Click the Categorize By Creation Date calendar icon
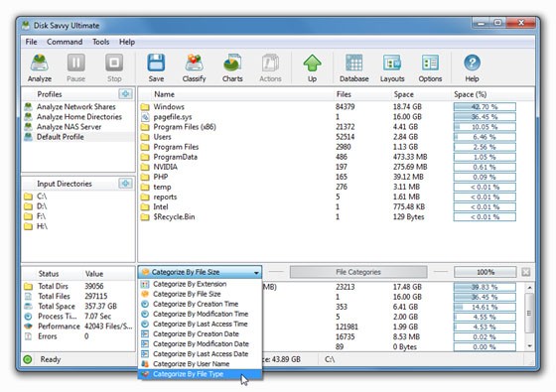The width and height of the screenshot is (556, 392). pyautogui.click(x=145, y=333)
